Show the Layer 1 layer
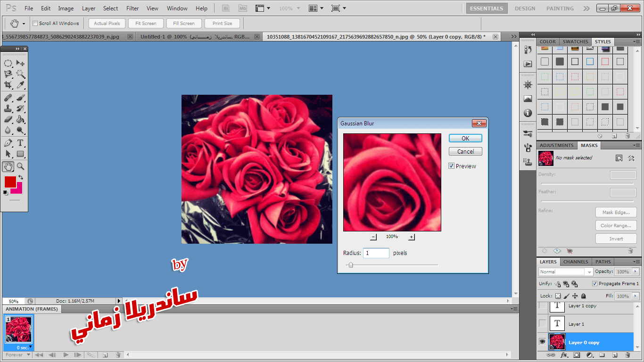The width and height of the screenshot is (644, 362). click(543, 323)
